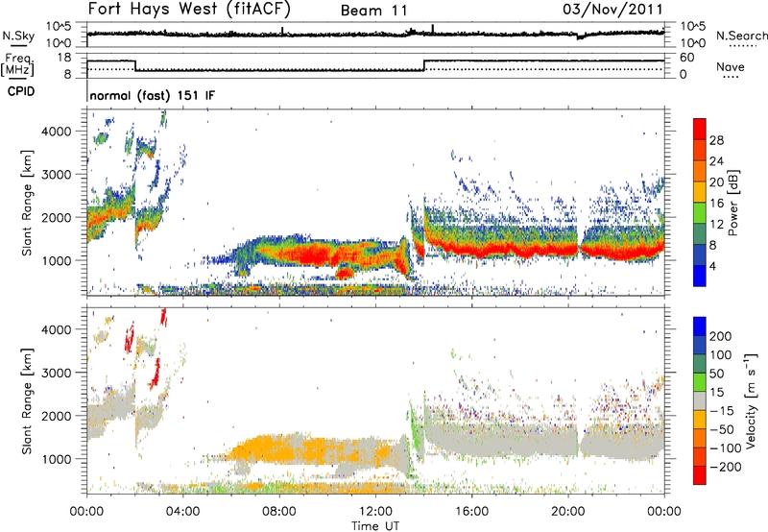Click the 'Freq. [MHz]' label

point(17,64)
